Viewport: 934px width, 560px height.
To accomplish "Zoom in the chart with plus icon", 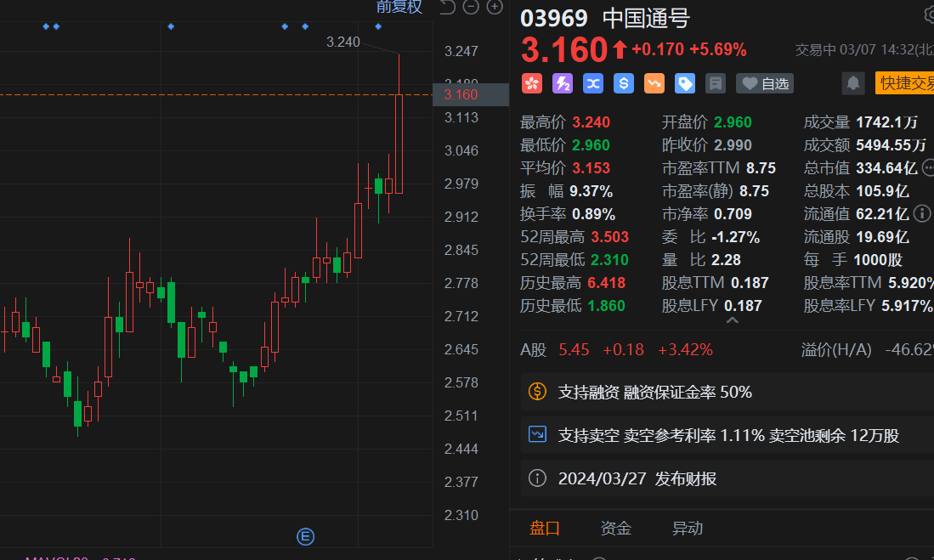I will click(495, 7).
